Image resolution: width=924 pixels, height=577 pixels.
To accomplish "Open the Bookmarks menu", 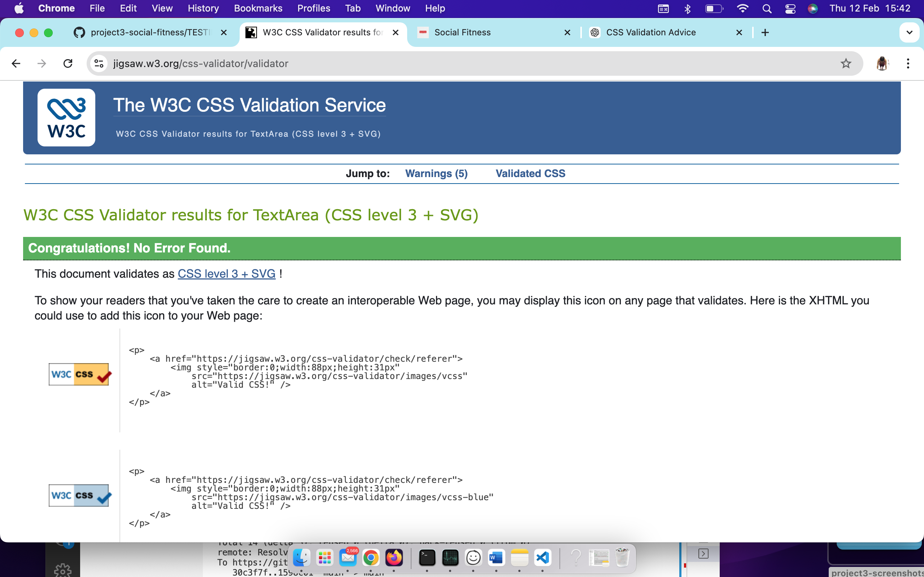I will click(x=258, y=8).
